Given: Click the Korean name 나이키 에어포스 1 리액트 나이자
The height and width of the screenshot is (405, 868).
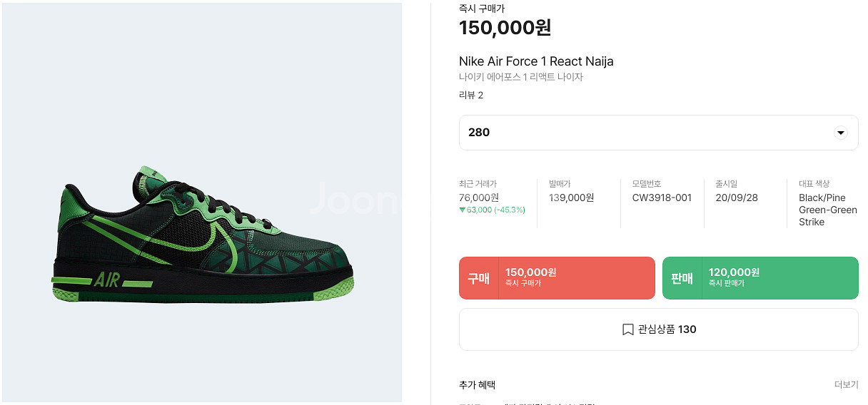Looking at the screenshot, I should coord(521,77).
